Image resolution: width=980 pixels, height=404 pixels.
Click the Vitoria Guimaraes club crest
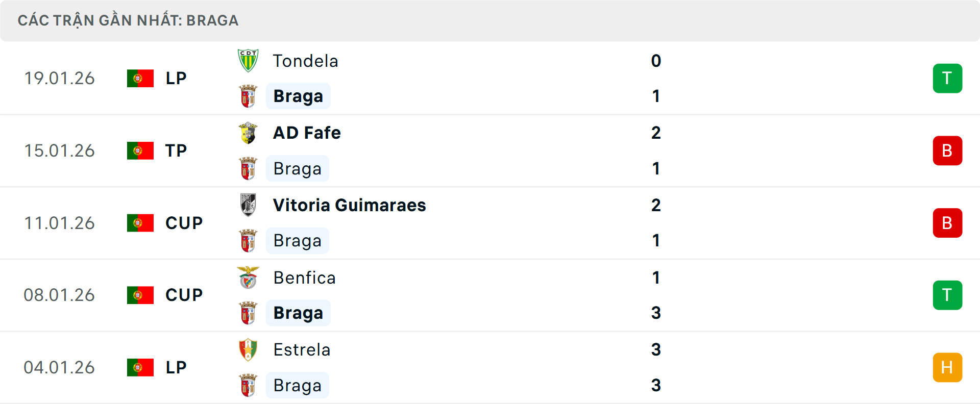pyautogui.click(x=248, y=205)
